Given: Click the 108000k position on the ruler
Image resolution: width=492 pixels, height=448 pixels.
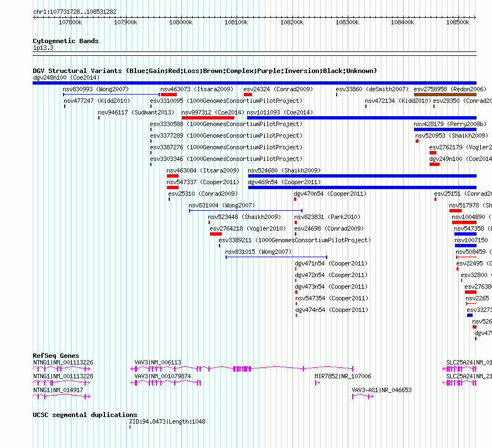Looking at the screenshot, I should pyautogui.click(x=181, y=22).
